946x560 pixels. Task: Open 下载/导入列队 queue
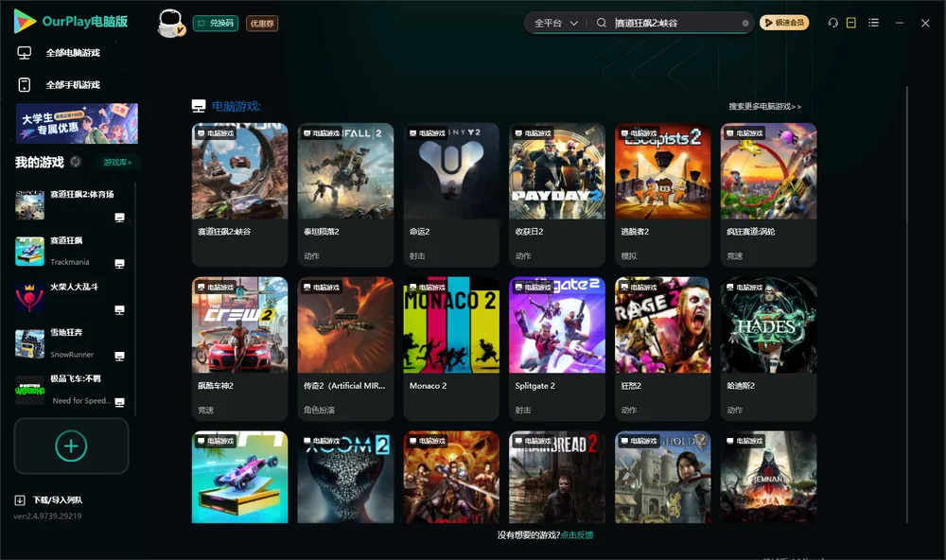coord(49,500)
